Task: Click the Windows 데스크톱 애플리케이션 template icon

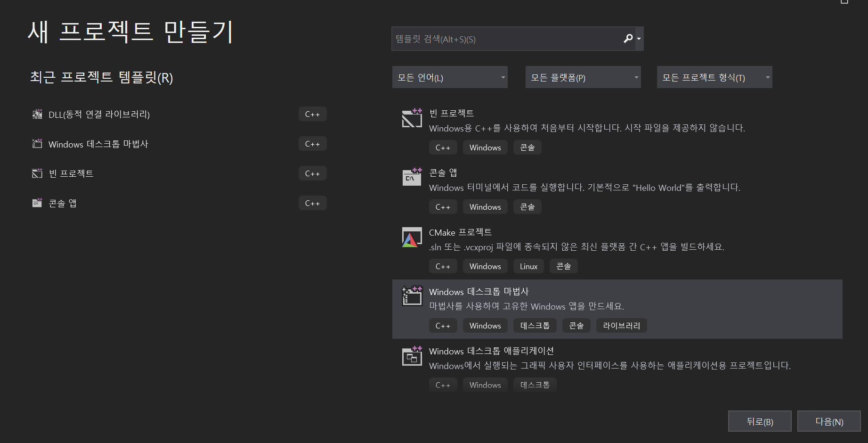Action: tap(412, 355)
